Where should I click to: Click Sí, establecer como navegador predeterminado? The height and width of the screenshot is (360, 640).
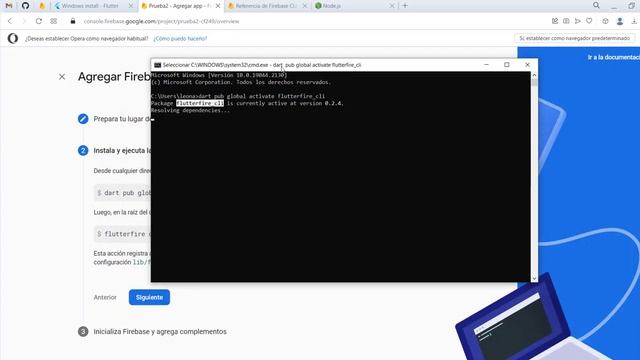tap(574, 38)
